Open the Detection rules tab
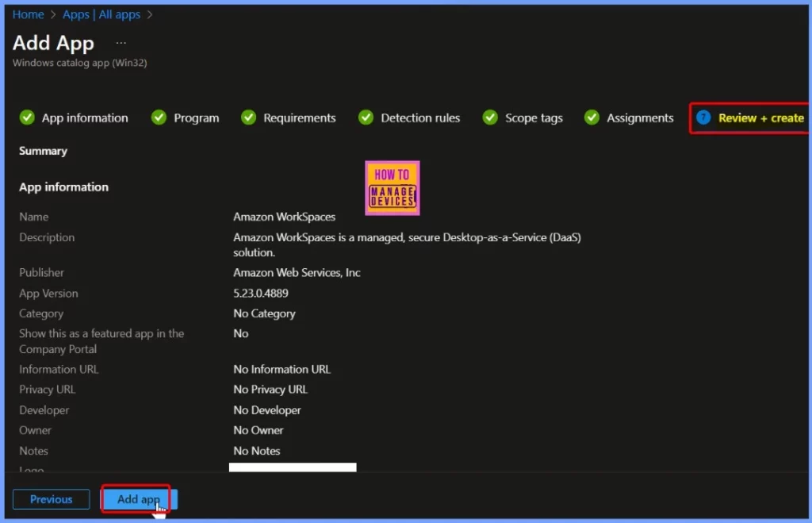812x523 pixels. coord(420,118)
